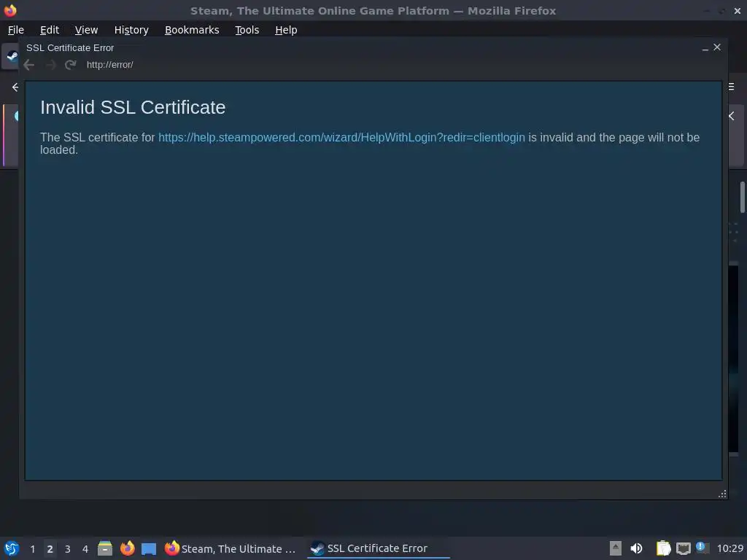Image resolution: width=747 pixels, height=560 pixels.
Task: Open Firefox History menu
Action: click(x=131, y=30)
